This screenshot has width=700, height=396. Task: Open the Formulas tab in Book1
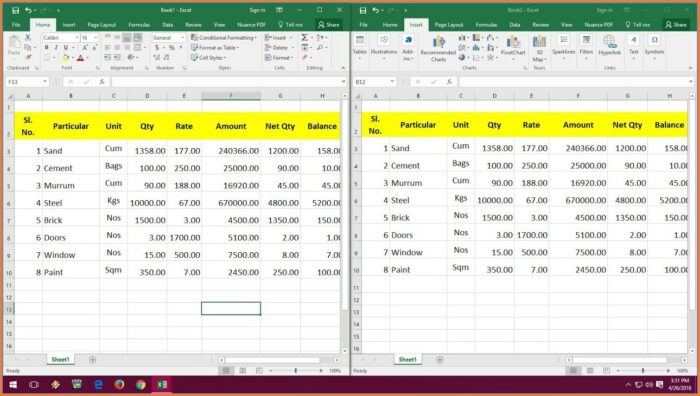139,25
